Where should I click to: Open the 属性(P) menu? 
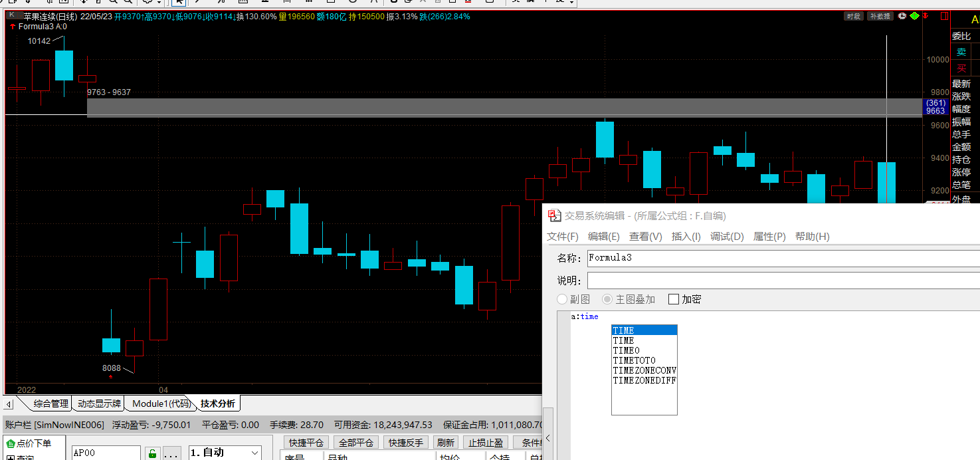pyautogui.click(x=770, y=237)
